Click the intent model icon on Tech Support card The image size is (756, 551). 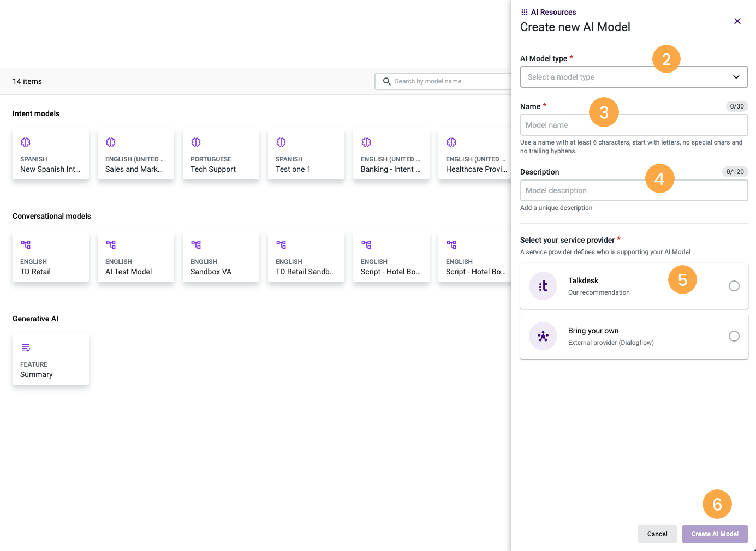[x=196, y=142]
